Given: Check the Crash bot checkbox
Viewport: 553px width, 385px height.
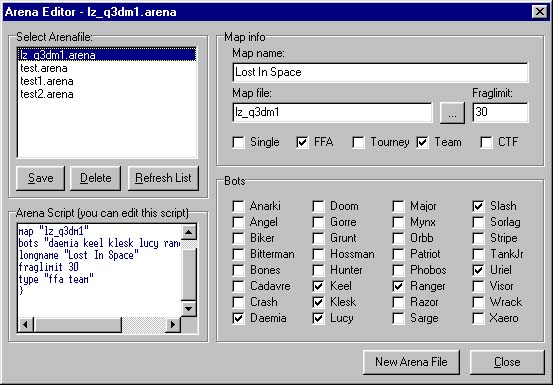Looking at the screenshot, I should [x=238, y=302].
